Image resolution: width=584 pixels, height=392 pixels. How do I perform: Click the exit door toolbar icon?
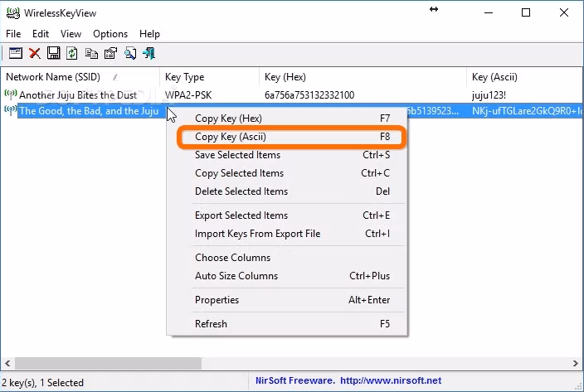pos(149,53)
